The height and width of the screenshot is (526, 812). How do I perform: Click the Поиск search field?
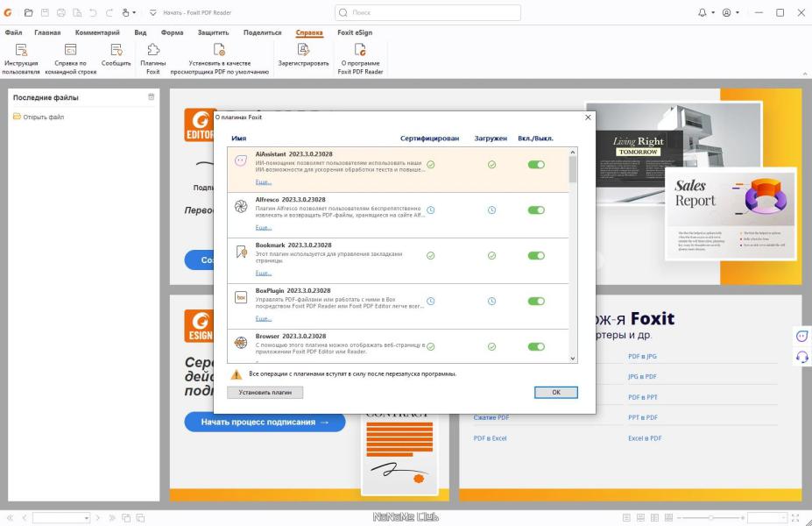click(x=427, y=12)
